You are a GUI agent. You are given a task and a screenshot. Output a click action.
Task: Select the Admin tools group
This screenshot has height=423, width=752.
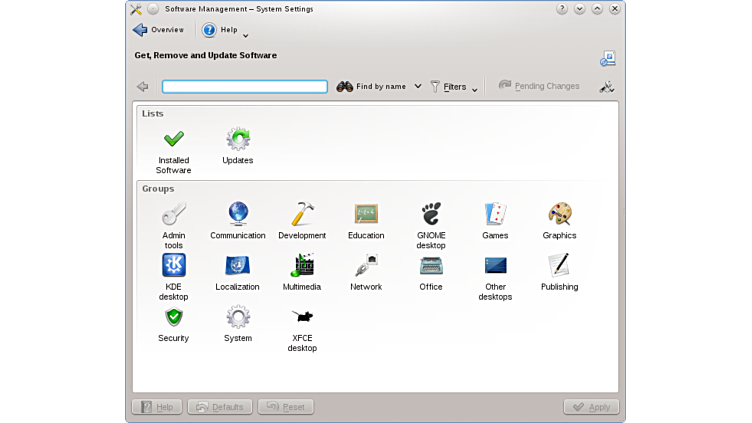tap(173, 215)
